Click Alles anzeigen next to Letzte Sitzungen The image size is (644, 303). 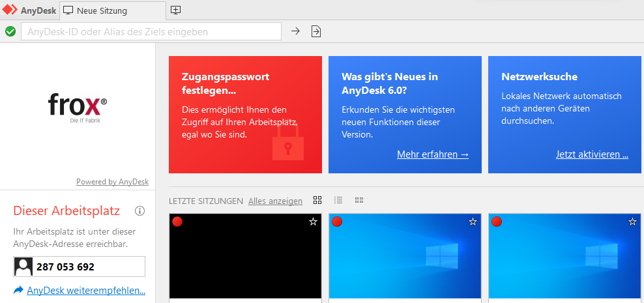tap(275, 201)
